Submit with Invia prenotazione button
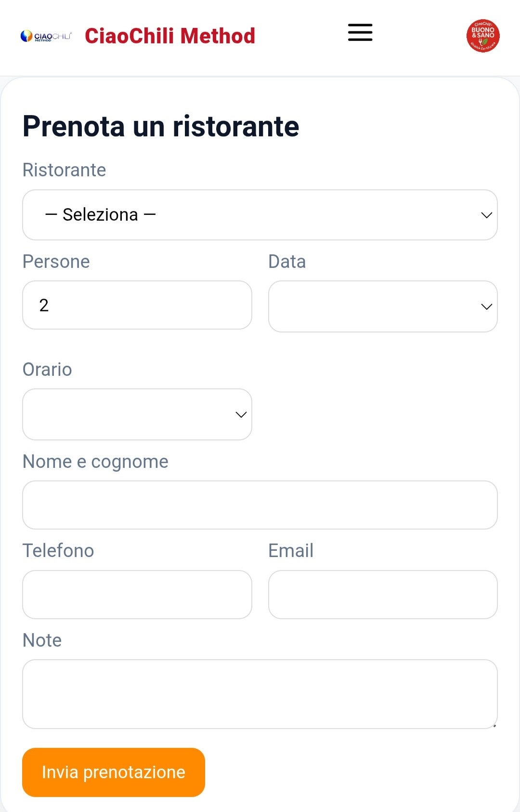The height and width of the screenshot is (812, 520). pos(114,772)
